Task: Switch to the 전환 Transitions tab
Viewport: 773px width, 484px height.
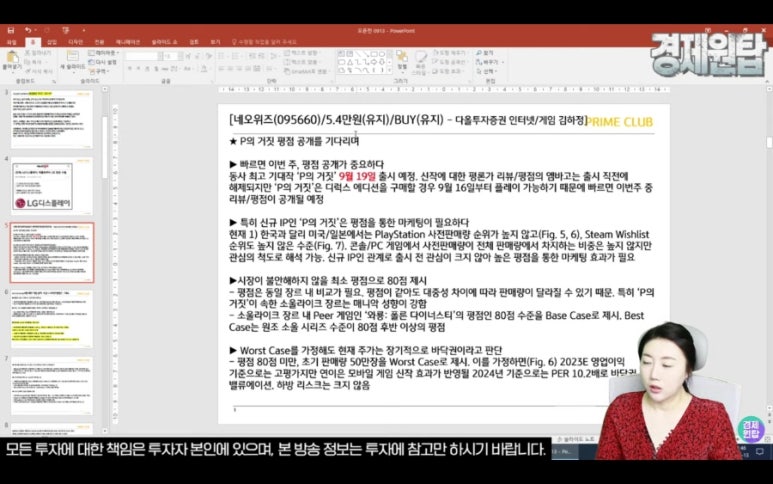Action: (99, 42)
